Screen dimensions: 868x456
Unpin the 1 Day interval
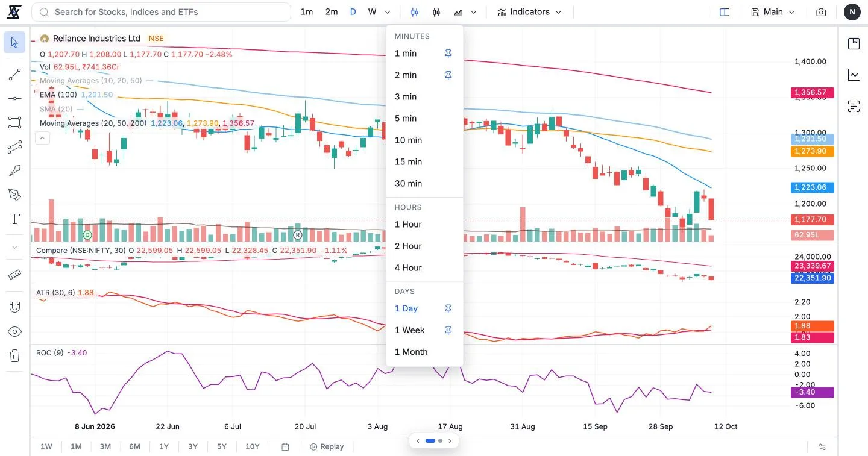[x=448, y=308]
